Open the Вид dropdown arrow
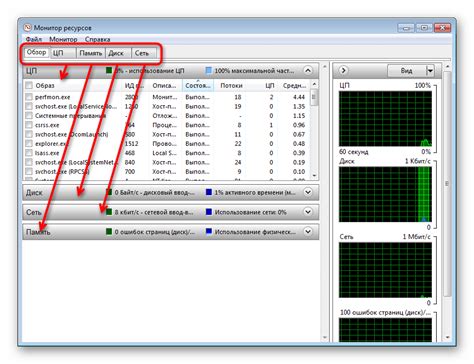 click(430, 71)
